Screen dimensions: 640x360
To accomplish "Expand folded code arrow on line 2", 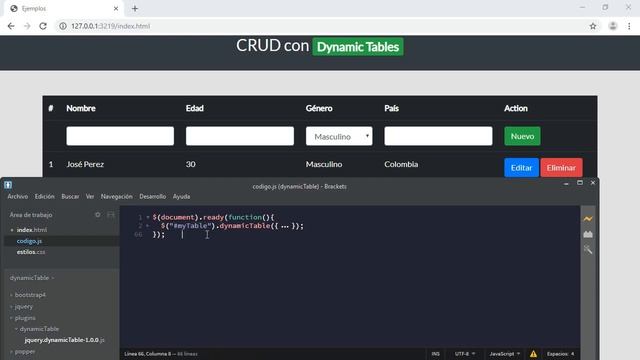I will tap(147, 226).
